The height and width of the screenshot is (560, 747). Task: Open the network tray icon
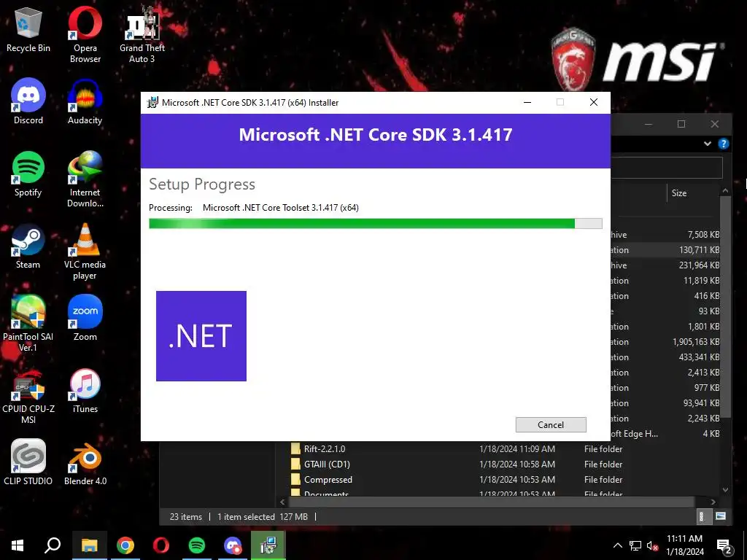[x=635, y=545]
